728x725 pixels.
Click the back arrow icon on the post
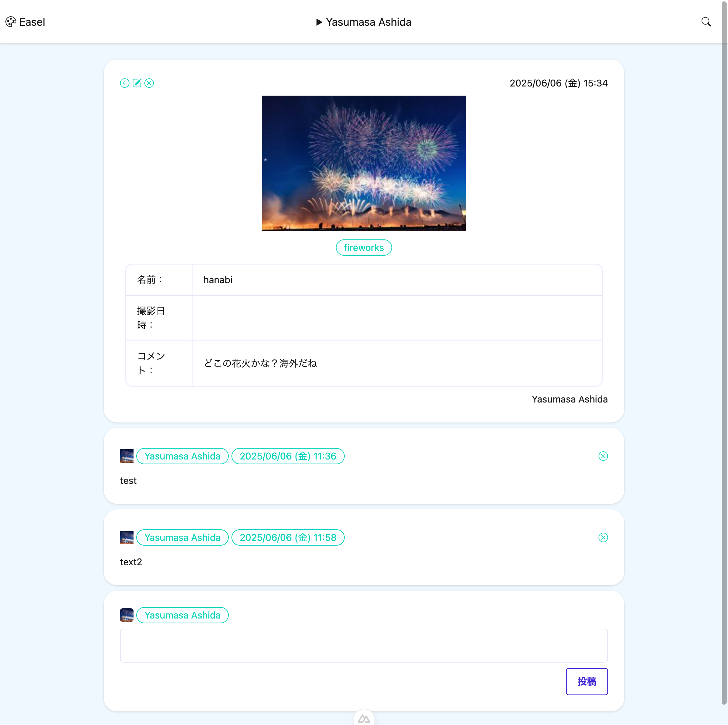(125, 83)
